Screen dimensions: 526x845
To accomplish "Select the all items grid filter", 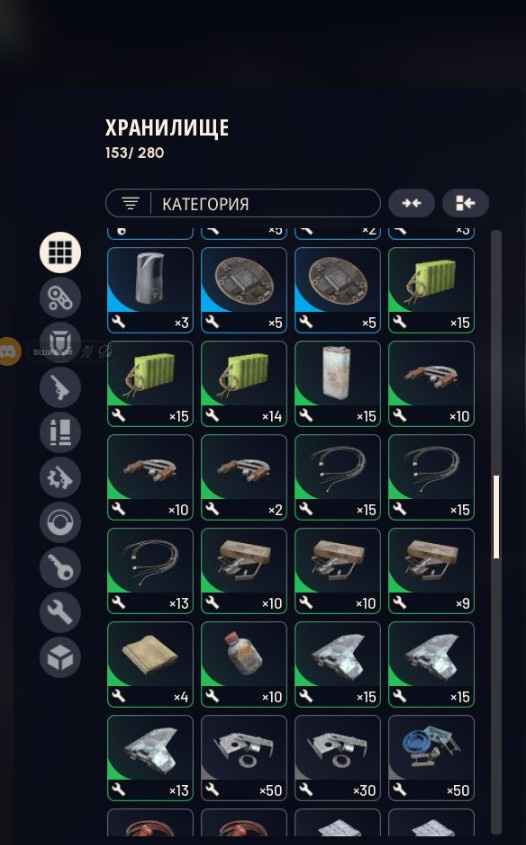I will pyautogui.click(x=60, y=252).
